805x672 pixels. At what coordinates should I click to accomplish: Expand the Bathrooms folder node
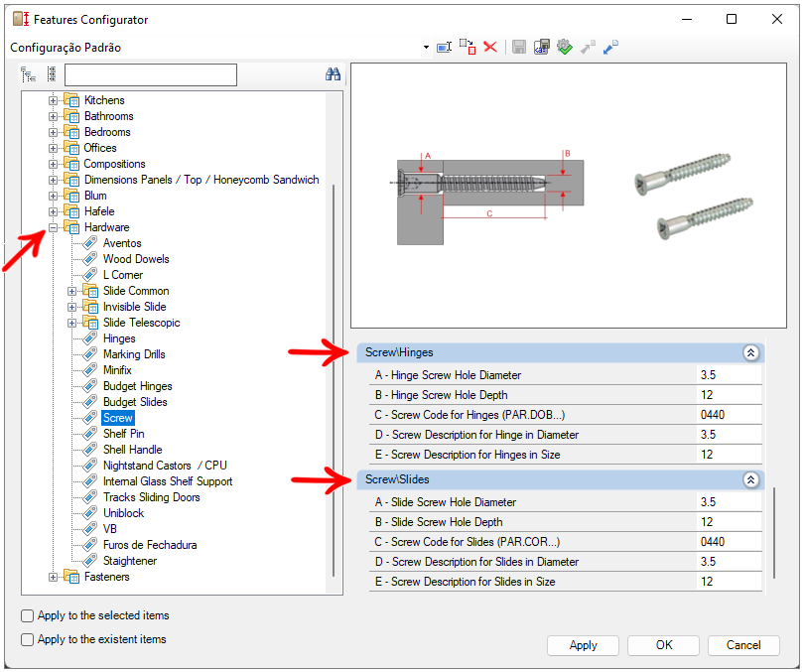point(53,116)
